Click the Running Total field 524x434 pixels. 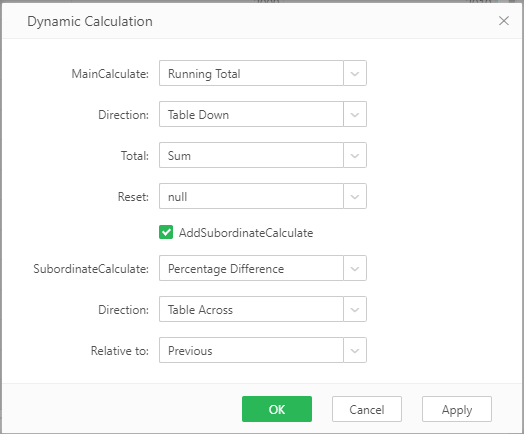click(x=251, y=73)
